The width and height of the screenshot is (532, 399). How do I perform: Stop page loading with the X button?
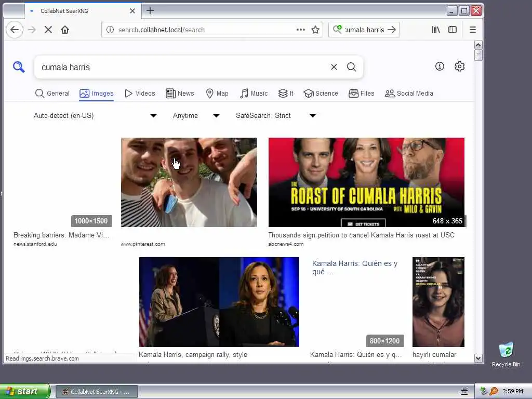click(48, 30)
